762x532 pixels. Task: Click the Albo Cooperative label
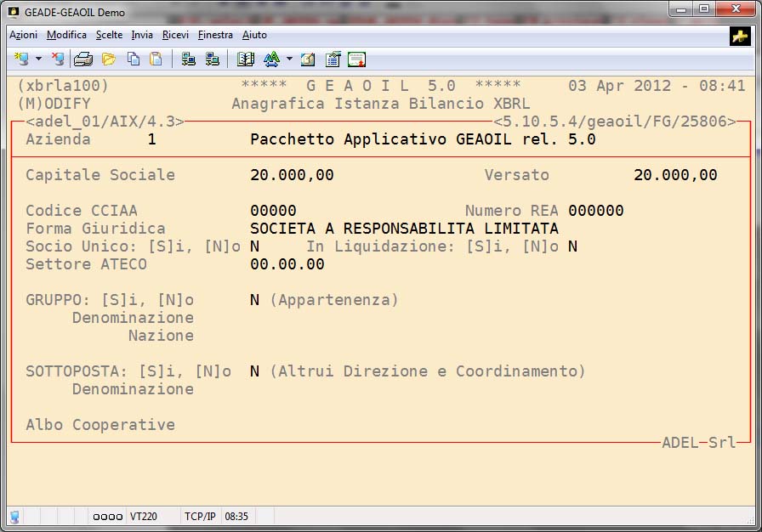tap(100, 425)
